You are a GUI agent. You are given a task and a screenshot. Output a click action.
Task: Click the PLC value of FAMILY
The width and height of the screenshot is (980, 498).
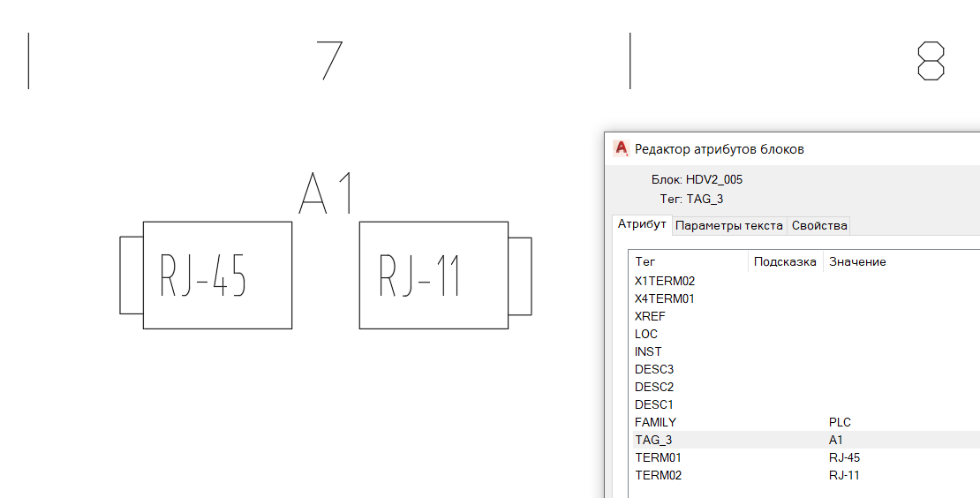tap(840, 422)
